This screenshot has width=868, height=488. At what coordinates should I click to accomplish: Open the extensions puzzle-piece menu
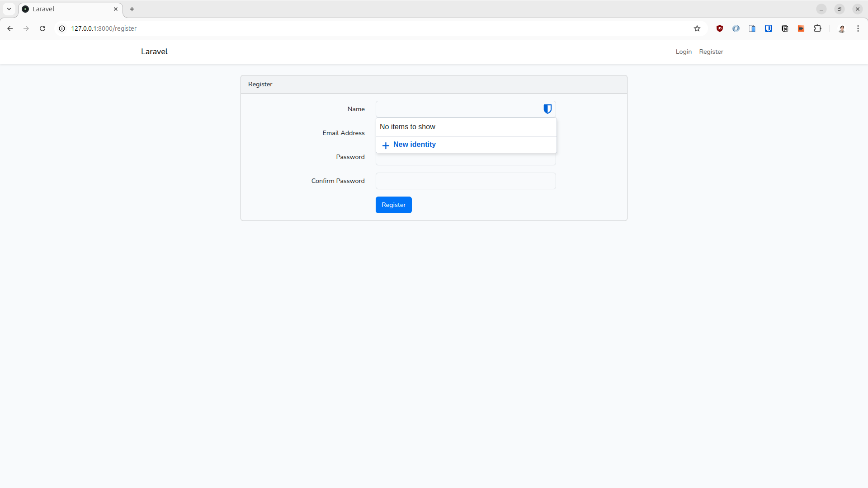pyautogui.click(x=818, y=28)
